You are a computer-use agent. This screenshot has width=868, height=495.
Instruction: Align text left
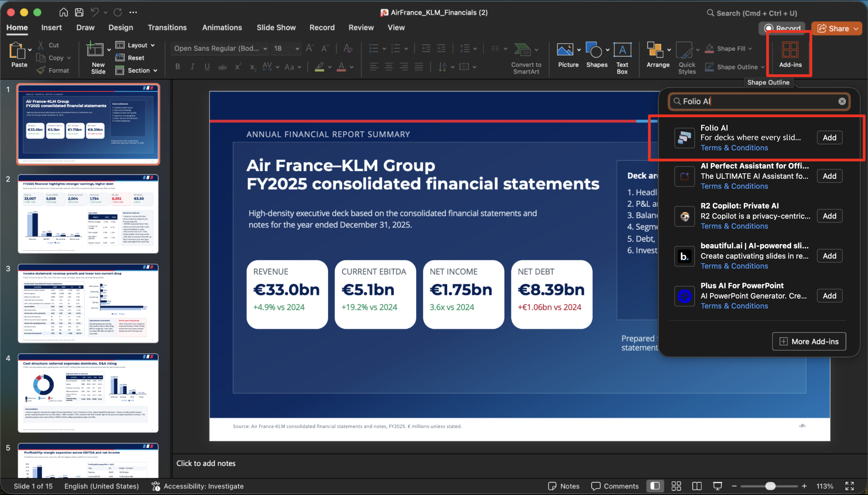click(x=374, y=67)
